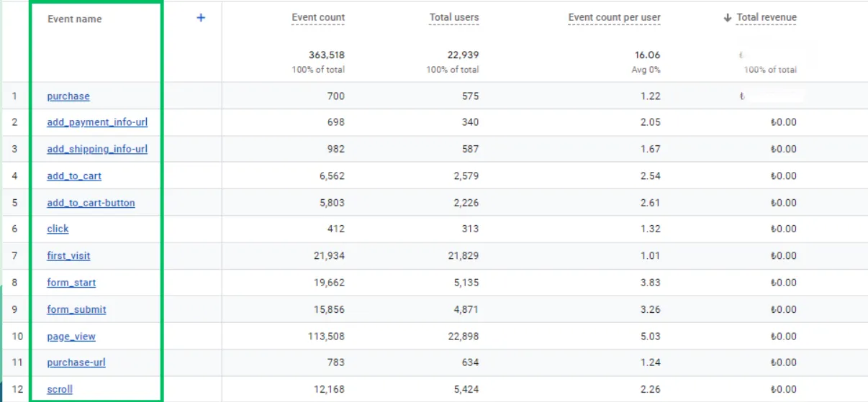Click the Event name column header
868x402 pixels.
point(75,19)
